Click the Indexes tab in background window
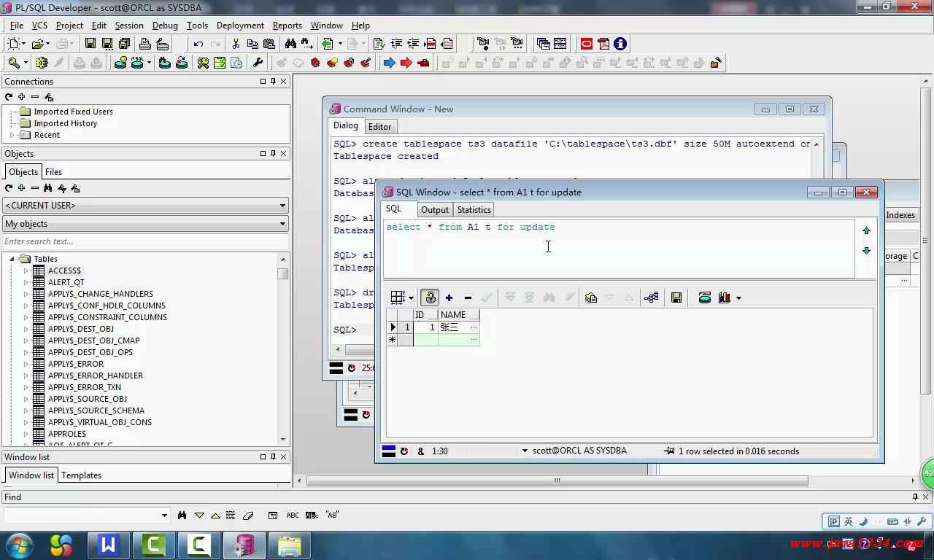 pyautogui.click(x=900, y=215)
